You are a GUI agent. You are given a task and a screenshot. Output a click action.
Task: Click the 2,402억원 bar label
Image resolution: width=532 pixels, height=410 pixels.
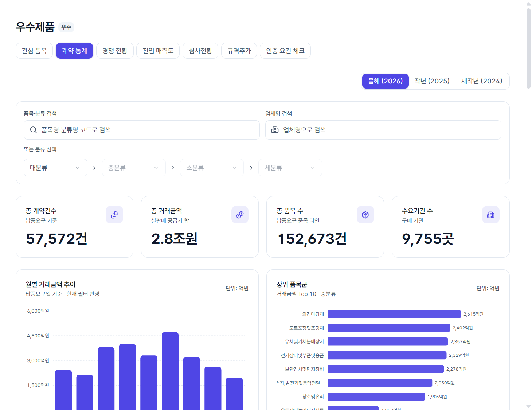click(463, 328)
